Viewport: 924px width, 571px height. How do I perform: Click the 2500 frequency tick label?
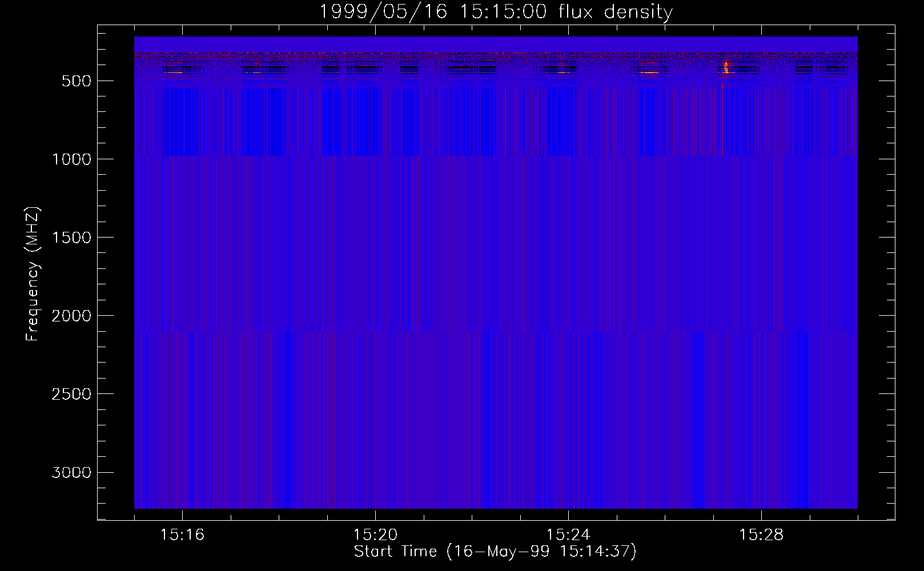pos(71,394)
